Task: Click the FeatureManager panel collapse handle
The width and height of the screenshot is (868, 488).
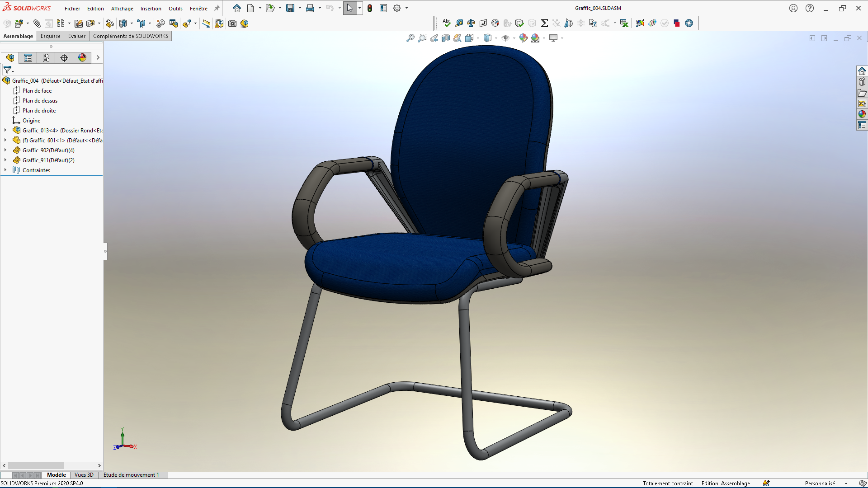Action: pyautogui.click(x=105, y=251)
